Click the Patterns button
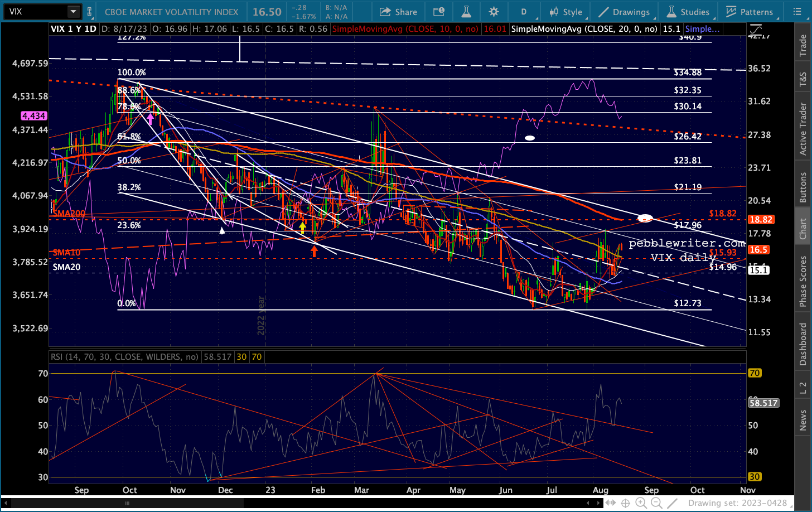Screen dimensions: 812x512 [749, 12]
